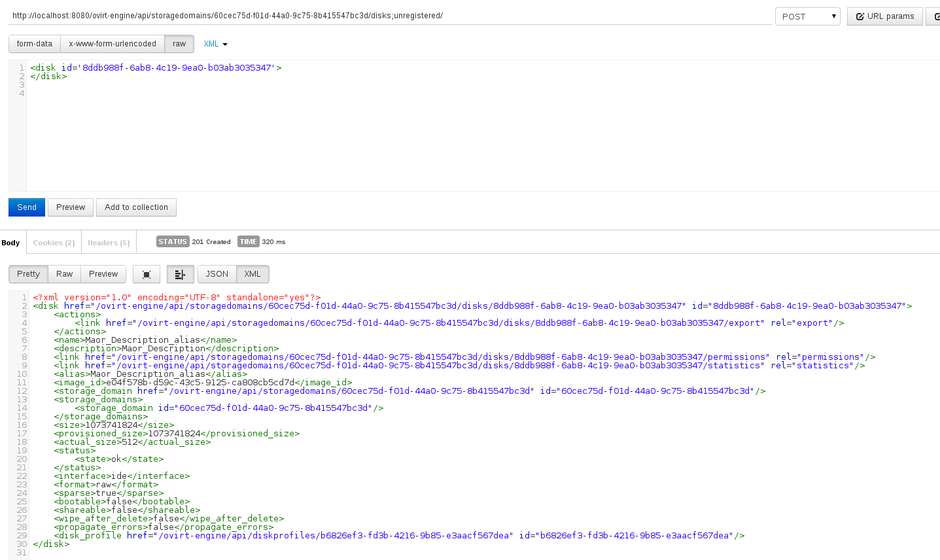Open the Cookies (2) tab
Viewport: 940px width, 560px height.
[x=54, y=243]
